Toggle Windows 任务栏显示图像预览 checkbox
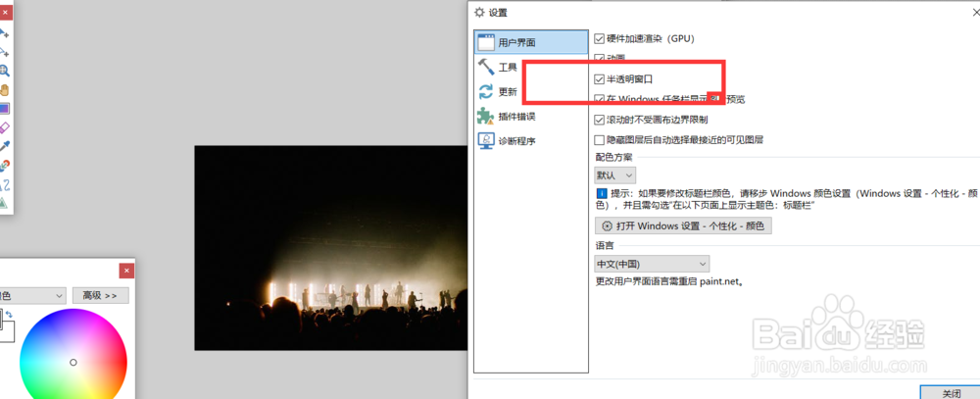This screenshot has width=980, height=399. click(x=600, y=99)
